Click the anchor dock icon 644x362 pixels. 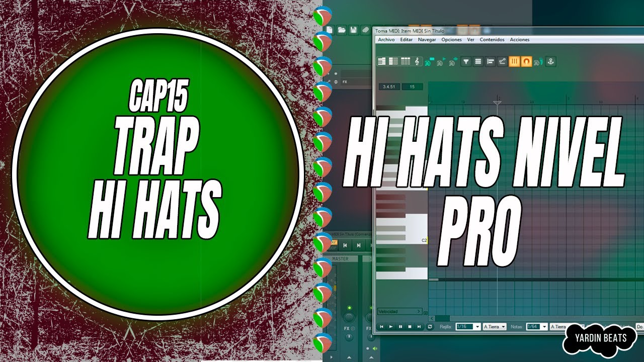pyautogui.click(x=550, y=61)
